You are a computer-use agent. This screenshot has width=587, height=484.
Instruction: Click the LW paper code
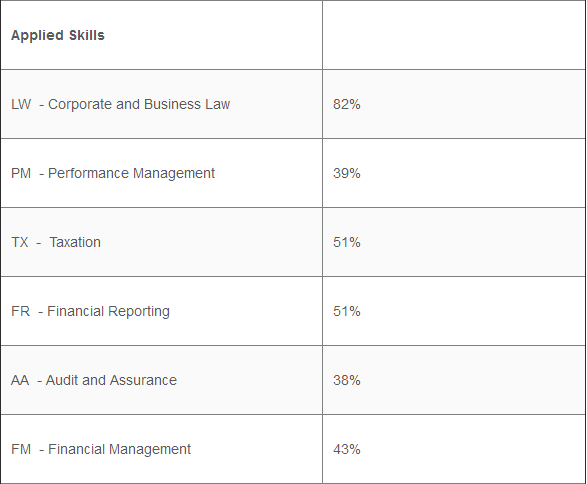pos(21,104)
